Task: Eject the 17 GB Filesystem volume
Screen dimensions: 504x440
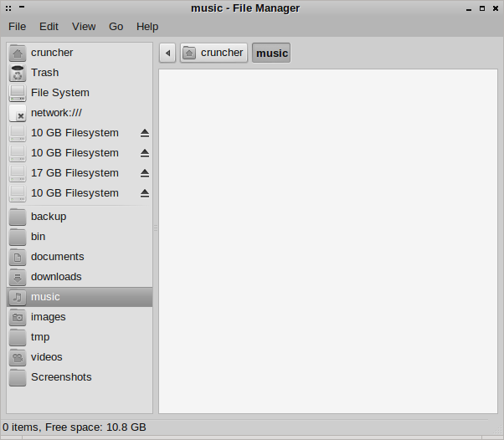Action: click(145, 173)
